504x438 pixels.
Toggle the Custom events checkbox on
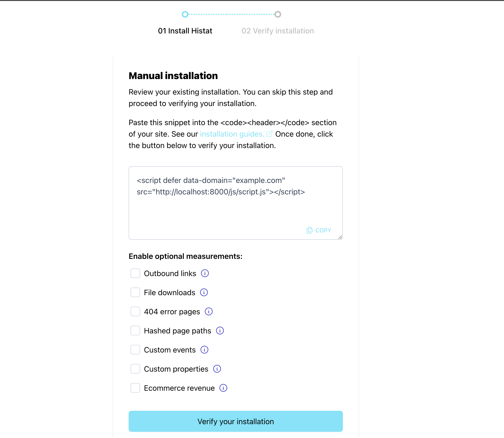point(135,350)
